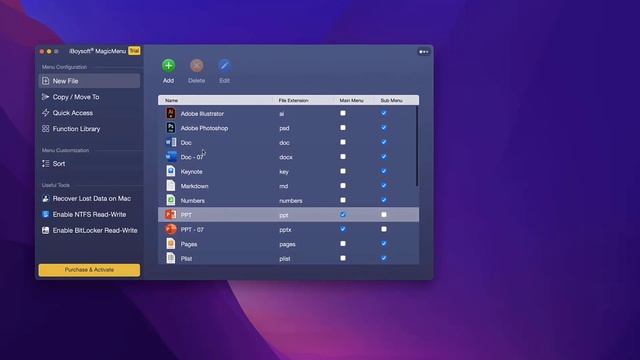Screen dimensions: 640x360
Task: Check Sub Menu for the PPT row
Action: click(384, 215)
